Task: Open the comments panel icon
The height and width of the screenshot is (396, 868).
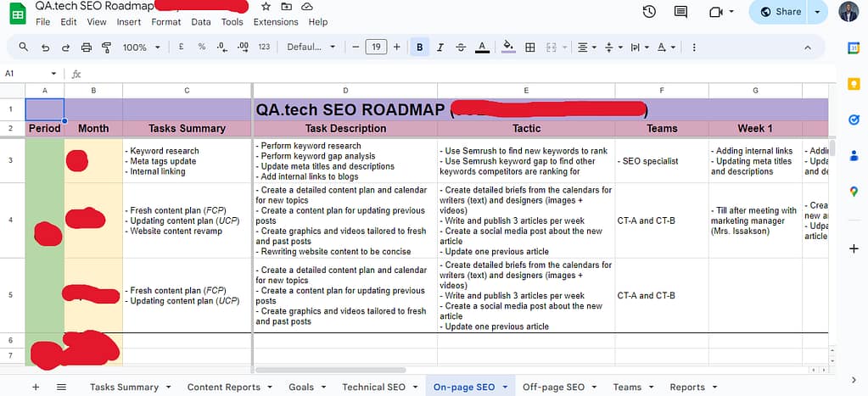Action: click(x=680, y=12)
